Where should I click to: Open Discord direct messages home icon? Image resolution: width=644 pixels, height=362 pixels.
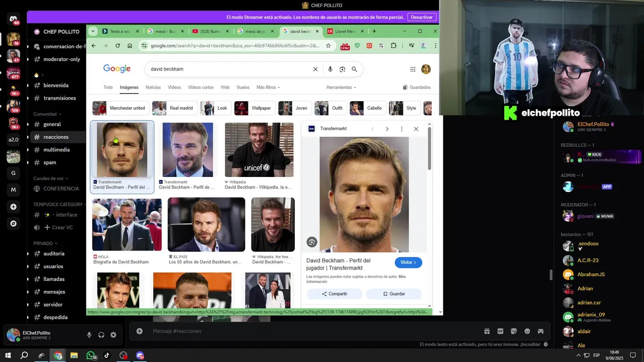[x=13, y=20]
